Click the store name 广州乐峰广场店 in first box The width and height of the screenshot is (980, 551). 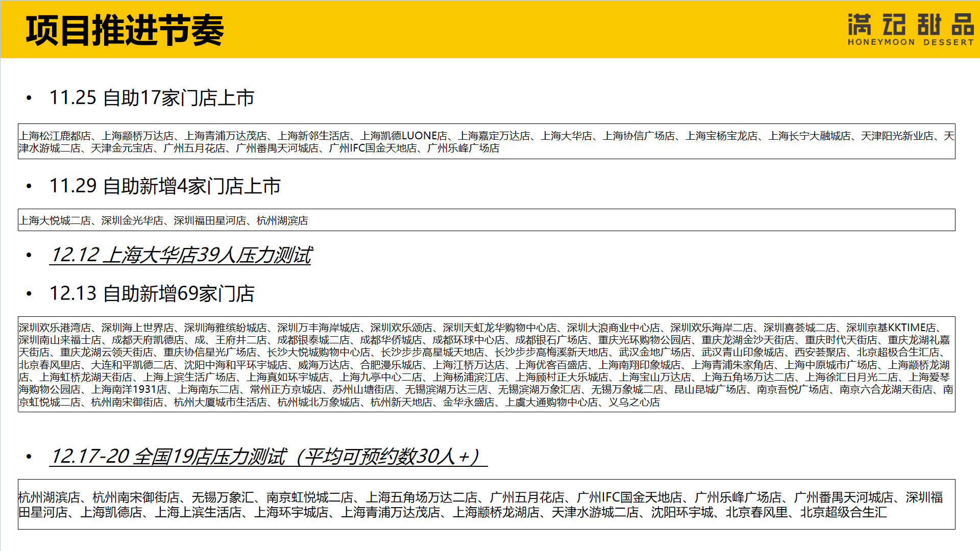click(x=463, y=148)
